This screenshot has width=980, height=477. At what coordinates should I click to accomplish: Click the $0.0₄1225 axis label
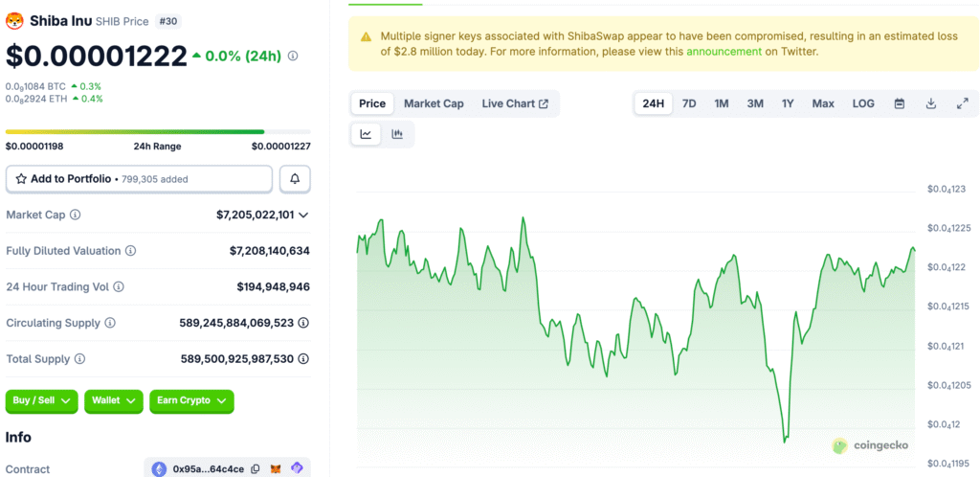(x=949, y=228)
